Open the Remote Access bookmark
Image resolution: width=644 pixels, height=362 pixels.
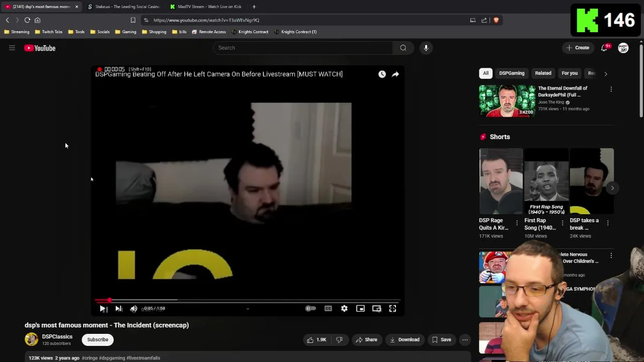pyautogui.click(x=209, y=32)
